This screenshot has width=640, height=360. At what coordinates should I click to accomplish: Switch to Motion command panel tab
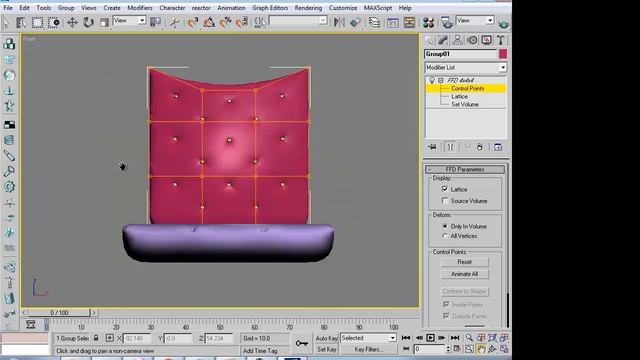click(472, 40)
